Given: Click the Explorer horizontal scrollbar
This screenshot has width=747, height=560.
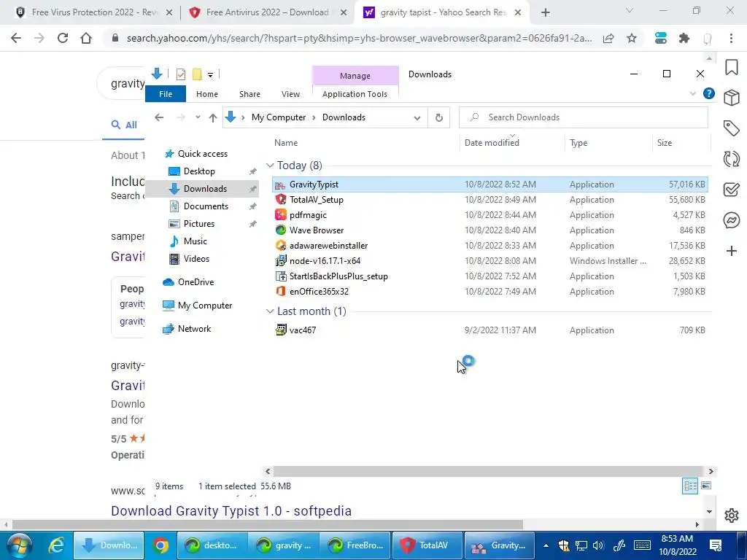Looking at the screenshot, I should (489, 472).
